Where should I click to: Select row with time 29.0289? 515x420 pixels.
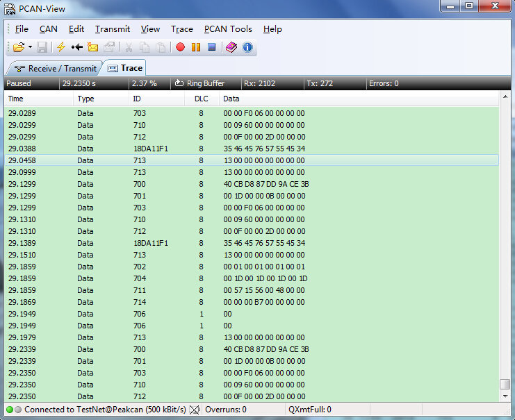[x=252, y=113]
